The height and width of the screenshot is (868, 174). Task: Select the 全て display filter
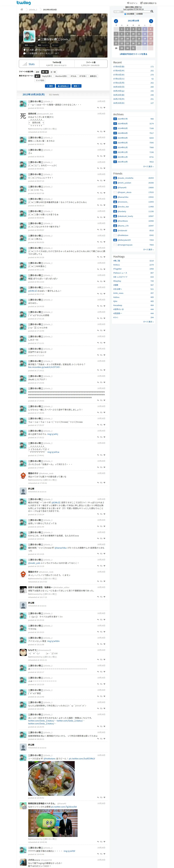tap(38, 76)
